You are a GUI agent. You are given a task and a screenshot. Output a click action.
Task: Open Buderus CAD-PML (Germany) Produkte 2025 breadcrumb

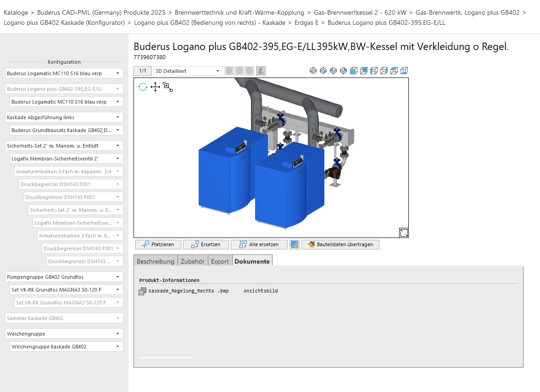tap(101, 13)
